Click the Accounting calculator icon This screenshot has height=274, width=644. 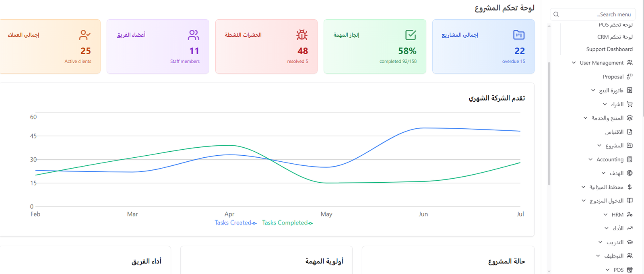(630, 159)
